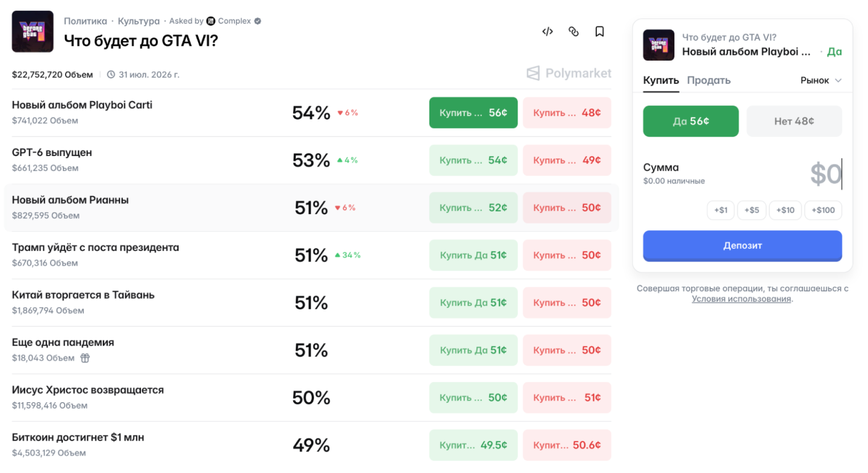This screenshot has width=868, height=473.
Task: Add +$10 to the amount
Action: pyautogui.click(x=785, y=210)
